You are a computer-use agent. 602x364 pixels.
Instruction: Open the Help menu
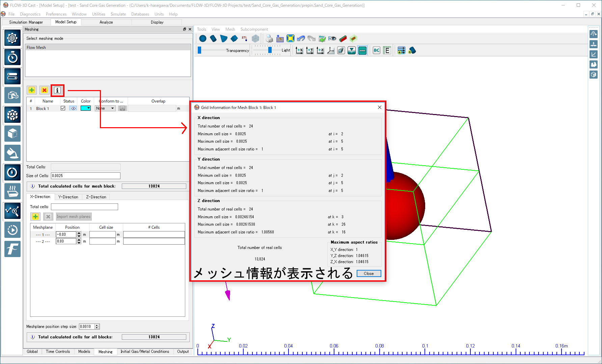(173, 14)
